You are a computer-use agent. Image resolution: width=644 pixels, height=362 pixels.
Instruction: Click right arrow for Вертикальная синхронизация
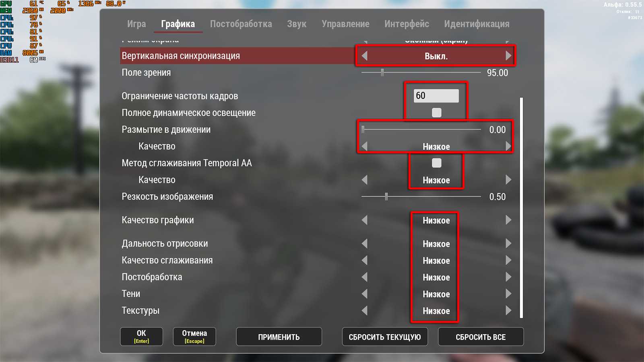(x=508, y=56)
